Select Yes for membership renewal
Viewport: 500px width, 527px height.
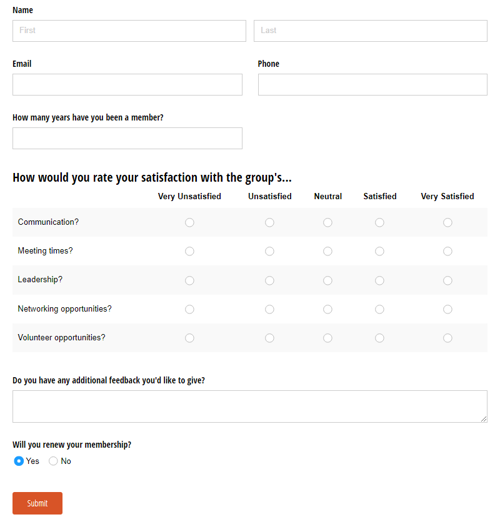pyautogui.click(x=19, y=461)
